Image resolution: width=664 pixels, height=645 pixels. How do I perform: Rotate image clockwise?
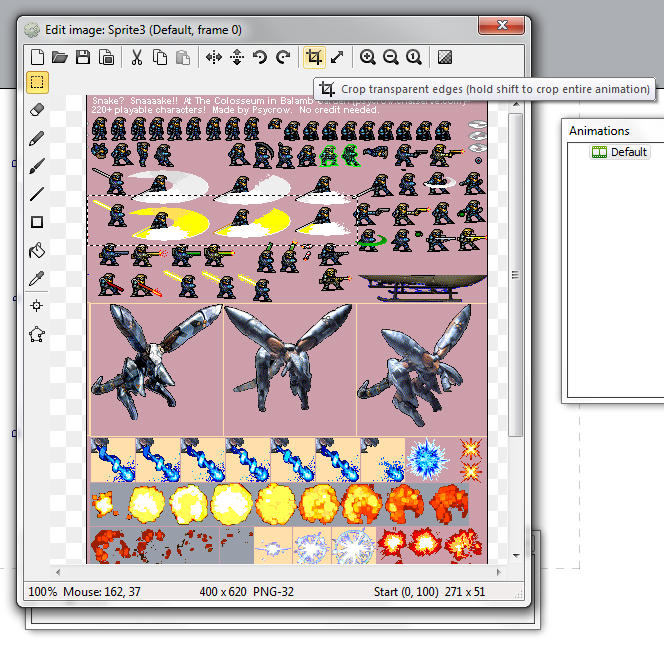click(x=283, y=57)
